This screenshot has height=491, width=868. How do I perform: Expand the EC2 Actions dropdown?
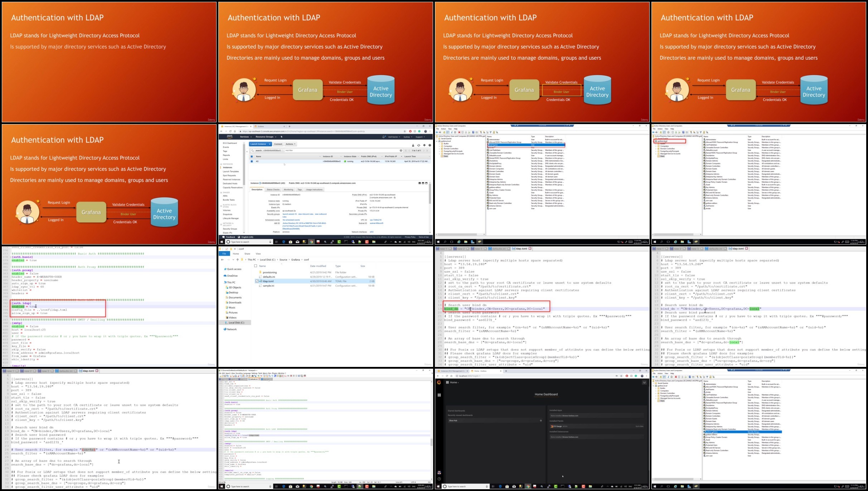pos(290,144)
